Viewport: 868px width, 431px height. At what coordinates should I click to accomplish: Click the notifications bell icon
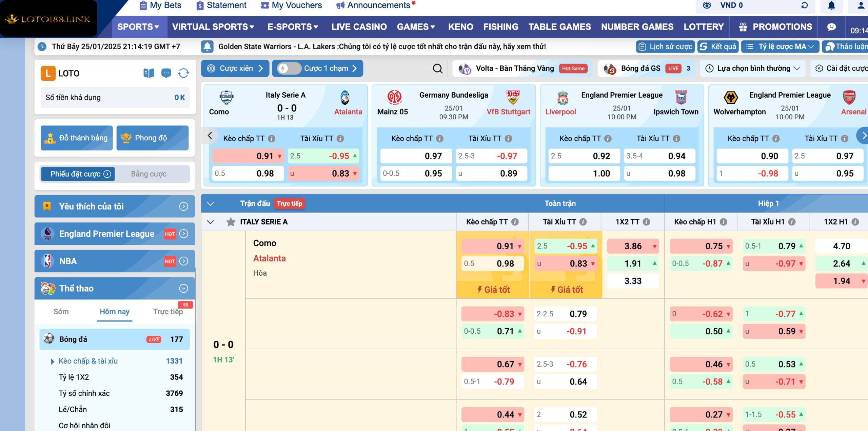pos(832,5)
